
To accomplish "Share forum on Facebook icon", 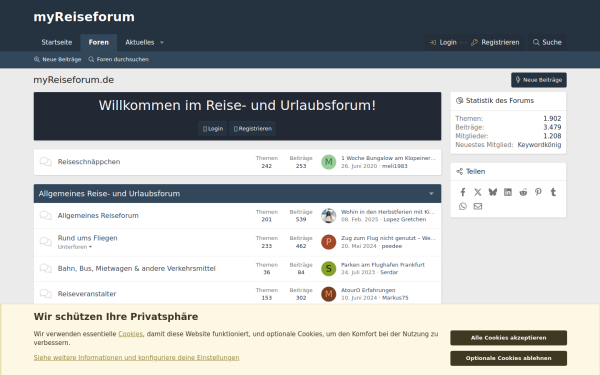I will (x=463, y=192).
